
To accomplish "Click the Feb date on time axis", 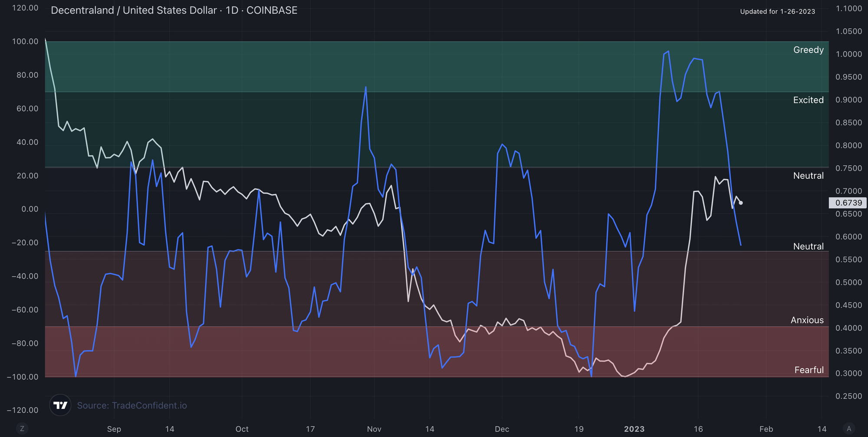I will click(x=766, y=429).
